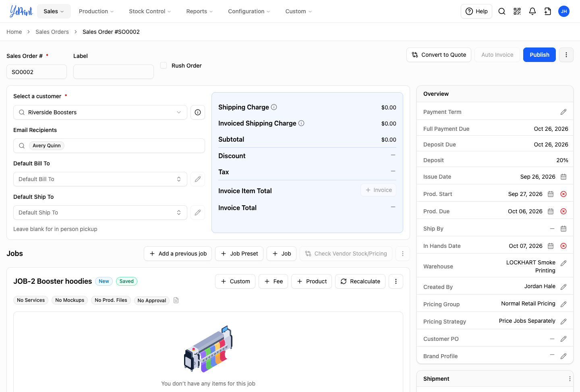The image size is (580, 392).
Task: Open the Sales menu
Action: 54,11
